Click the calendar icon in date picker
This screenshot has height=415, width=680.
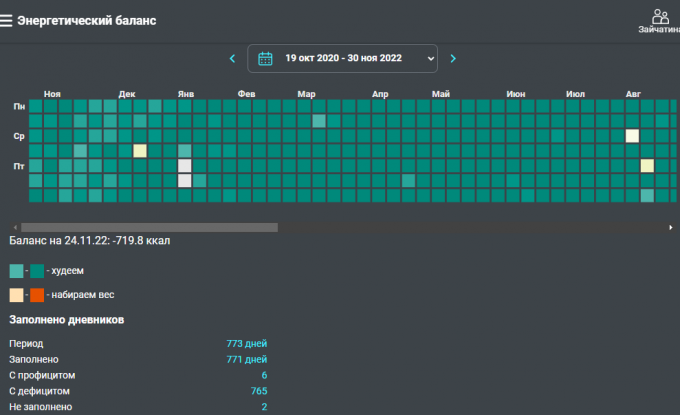[x=265, y=58]
